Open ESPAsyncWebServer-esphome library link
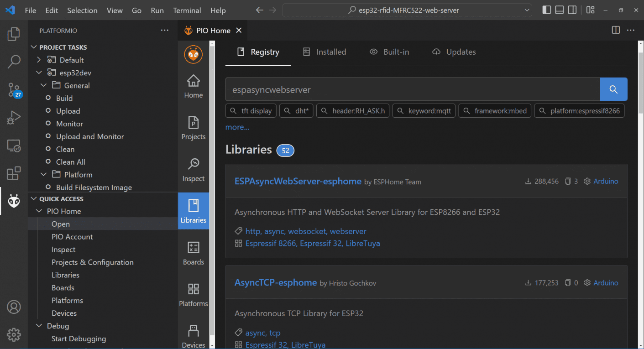 298,181
